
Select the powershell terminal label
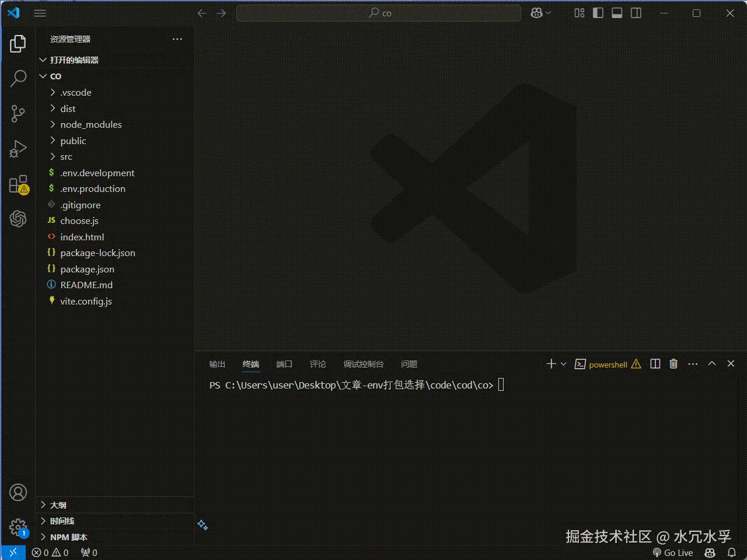coord(608,364)
